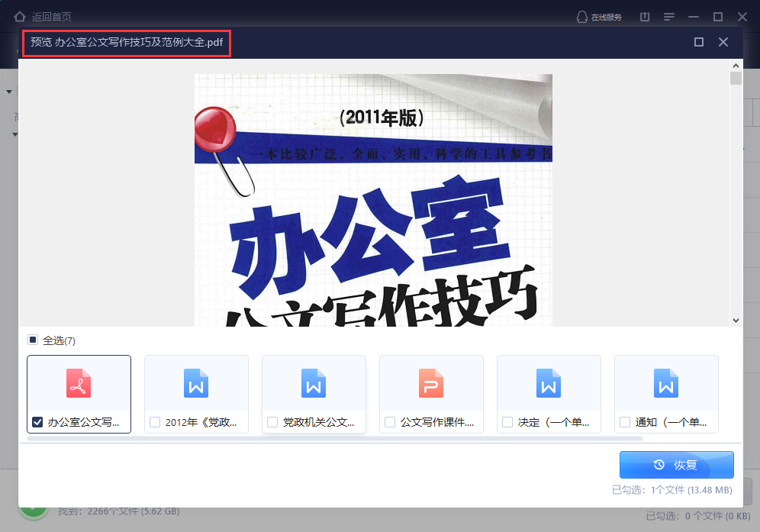Image resolution: width=760 pixels, height=532 pixels.
Task: Click the 决定（一个单 Word document icon
Action: [x=549, y=383]
